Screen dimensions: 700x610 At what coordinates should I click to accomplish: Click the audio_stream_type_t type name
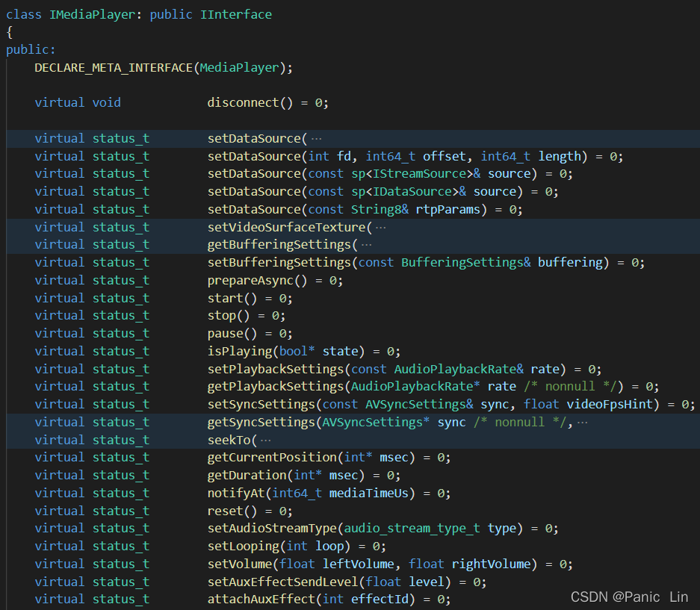tap(412, 529)
